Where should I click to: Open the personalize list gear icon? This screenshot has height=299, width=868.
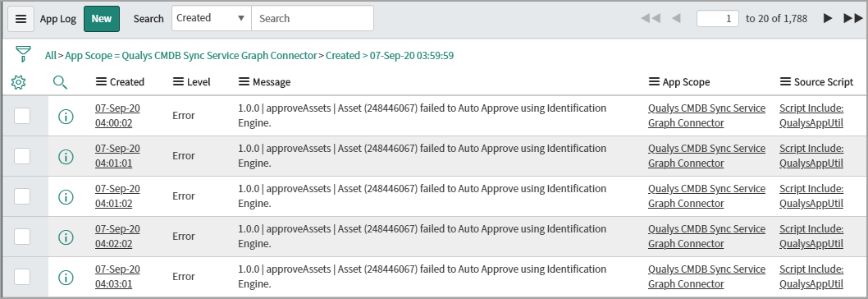(18, 83)
